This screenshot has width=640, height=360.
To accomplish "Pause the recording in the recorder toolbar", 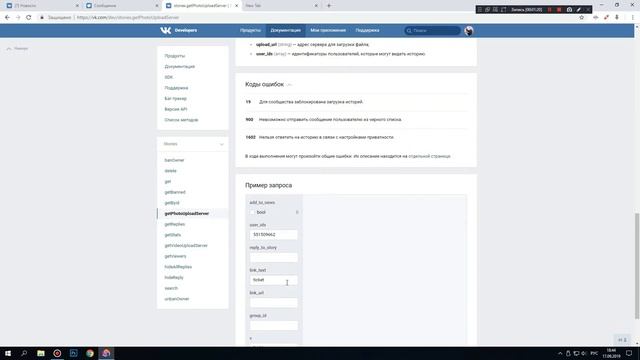I will pyautogui.click(x=550, y=9).
